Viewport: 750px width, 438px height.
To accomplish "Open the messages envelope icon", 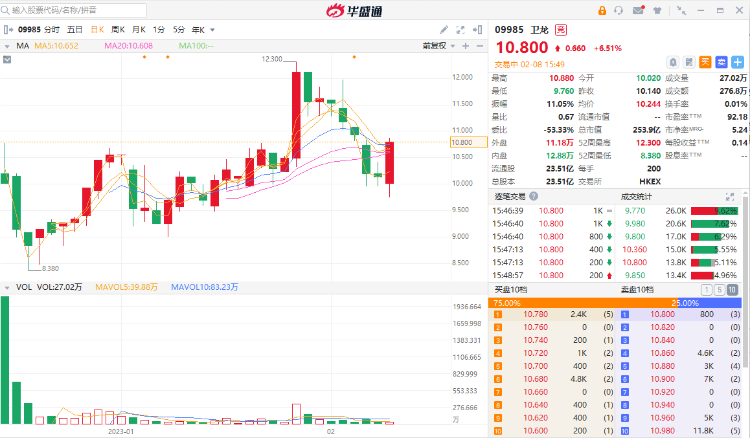I will tap(638, 10).
